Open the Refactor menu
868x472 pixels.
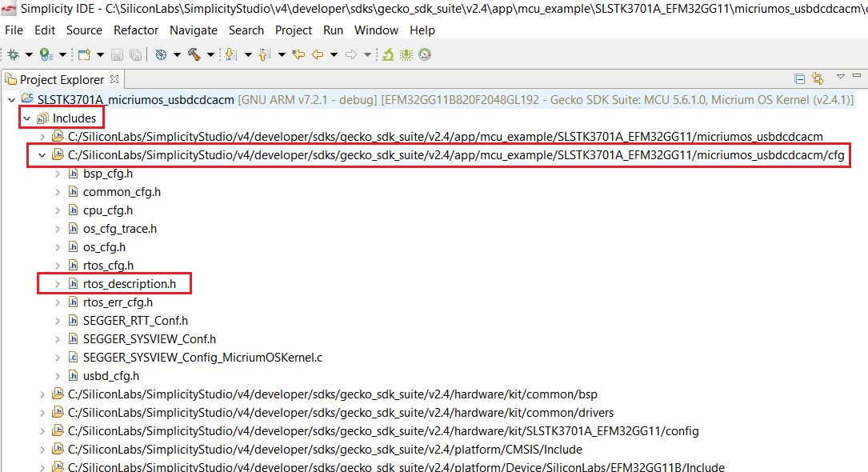pos(136,30)
